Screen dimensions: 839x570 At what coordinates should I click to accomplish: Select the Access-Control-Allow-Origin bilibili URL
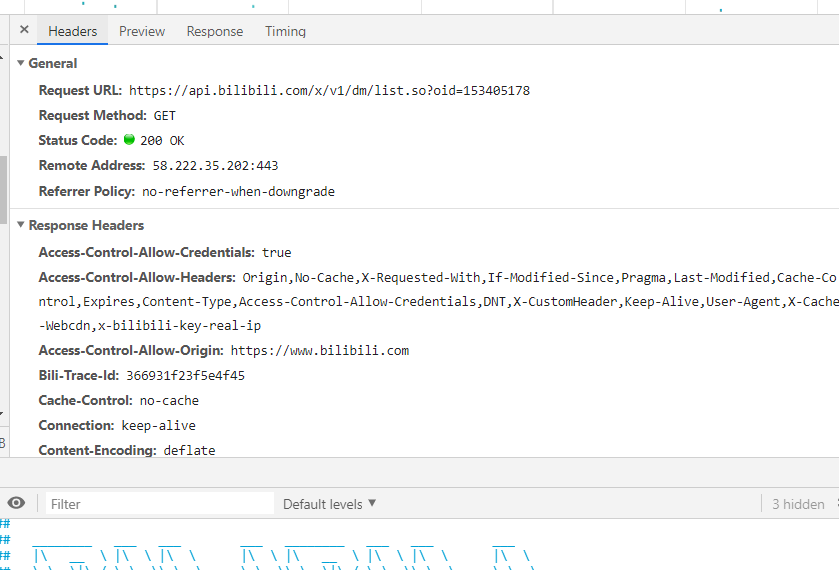pyautogui.click(x=320, y=351)
